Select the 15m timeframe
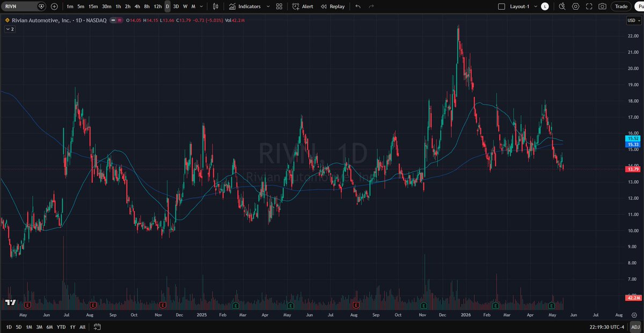Image resolution: width=644 pixels, height=333 pixels. pyautogui.click(x=93, y=6)
